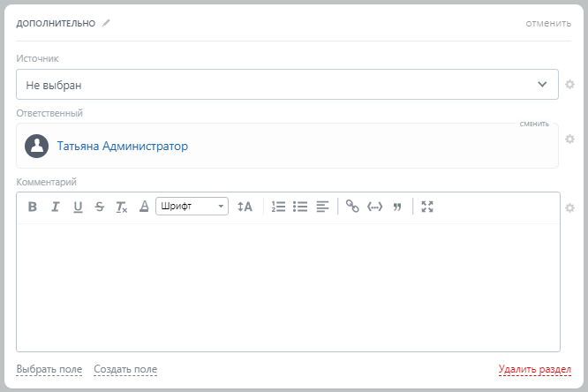
Task: Insert a code block in the comment
Action: click(374, 207)
